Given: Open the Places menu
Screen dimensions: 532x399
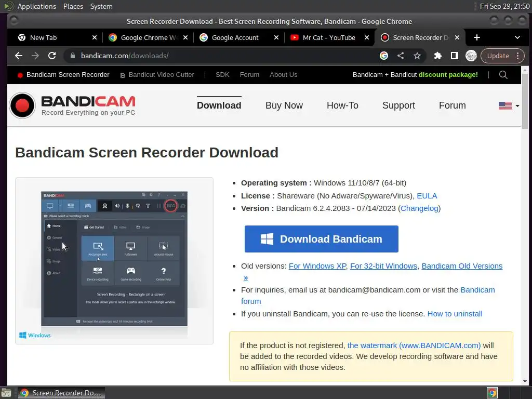Looking at the screenshot, I should click(73, 6).
